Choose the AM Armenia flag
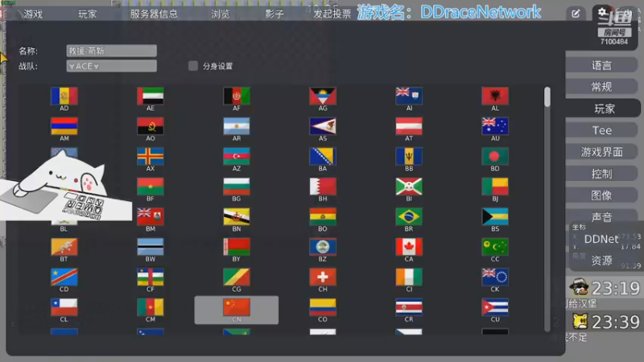This screenshot has height=362, width=644. click(x=64, y=126)
